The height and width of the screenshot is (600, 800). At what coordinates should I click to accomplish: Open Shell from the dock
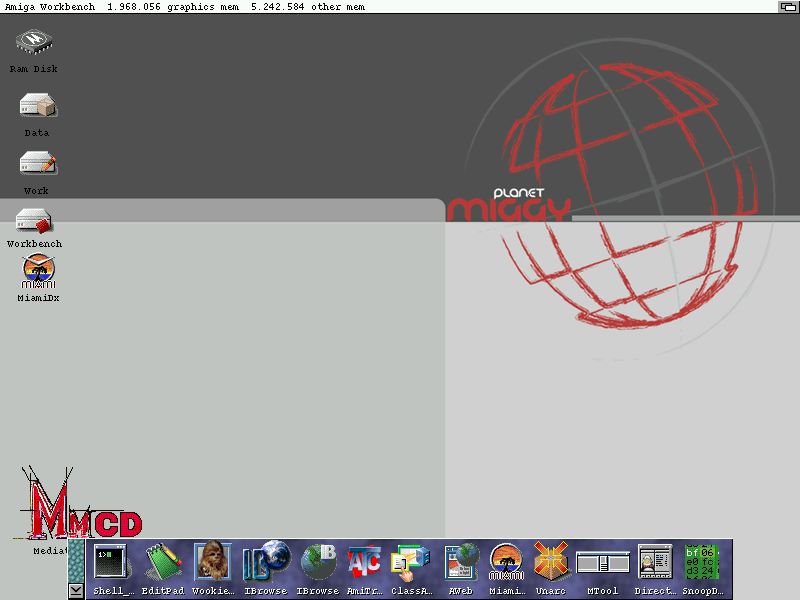pos(110,562)
